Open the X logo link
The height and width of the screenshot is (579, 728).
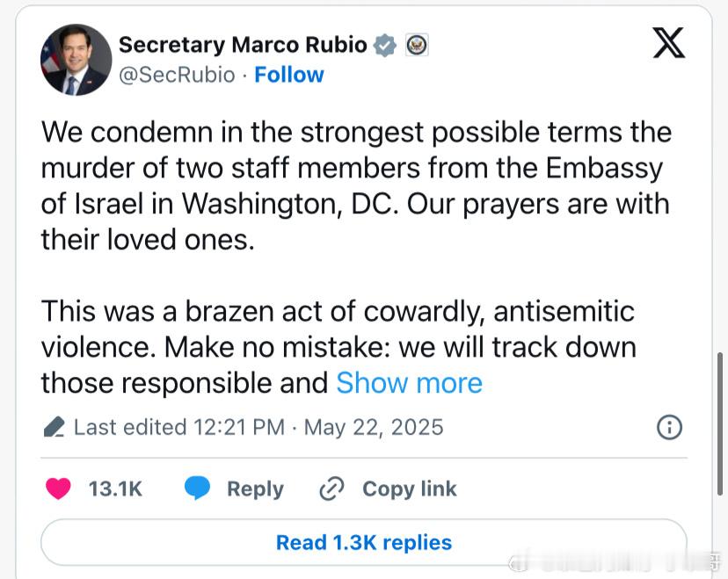(x=668, y=43)
